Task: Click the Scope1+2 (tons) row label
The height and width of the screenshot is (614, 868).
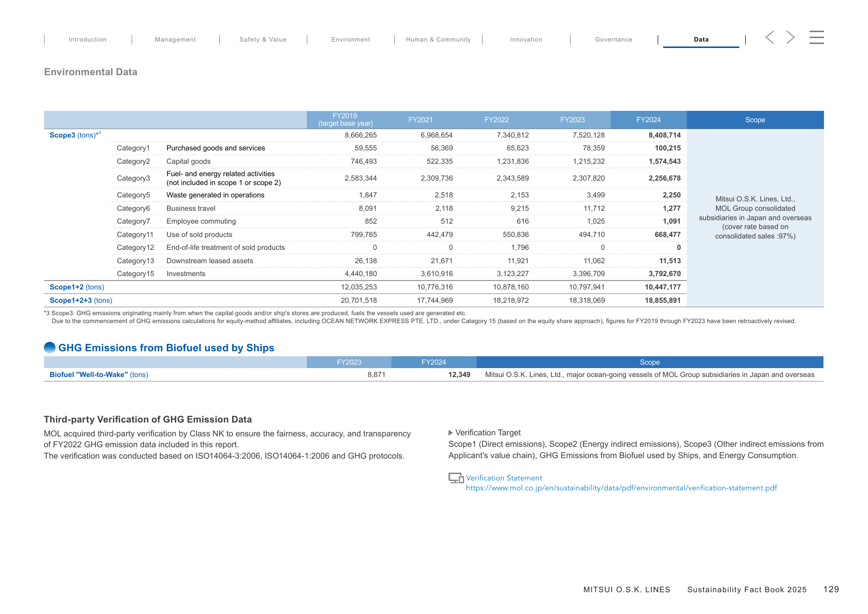Action: (x=77, y=287)
